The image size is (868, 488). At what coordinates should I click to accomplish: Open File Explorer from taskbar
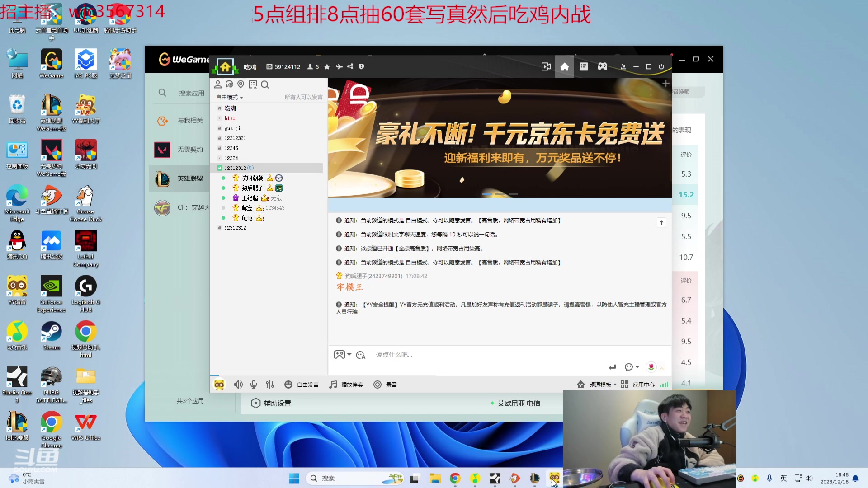pos(435,478)
